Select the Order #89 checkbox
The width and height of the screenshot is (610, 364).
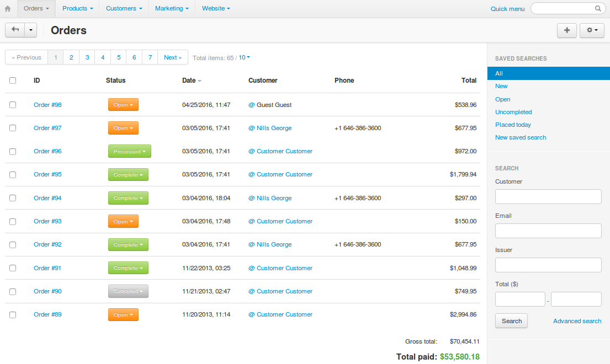(13, 315)
